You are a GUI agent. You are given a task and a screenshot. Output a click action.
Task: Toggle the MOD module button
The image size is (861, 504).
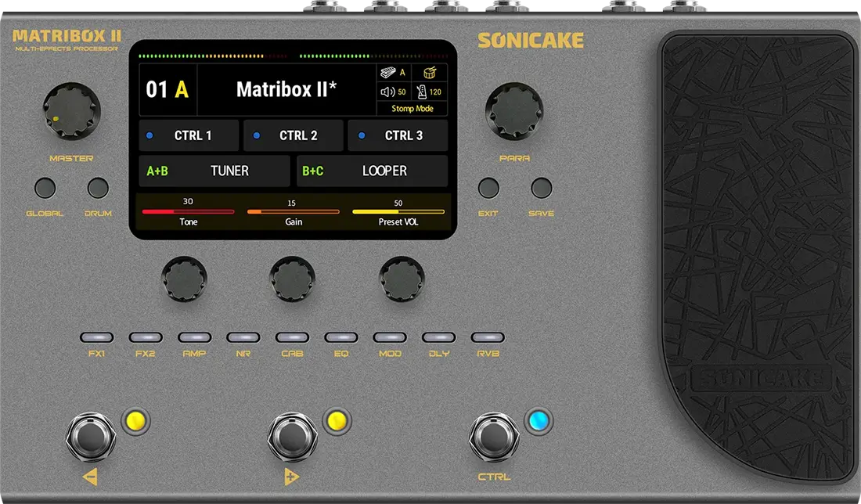pyautogui.click(x=390, y=337)
